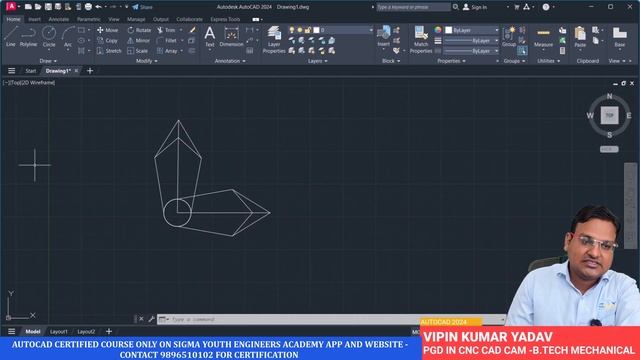This screenshot has height=360, width=640.
Task: Click the Save icon in Quick Access toolbar
Action: click(48, 7)
